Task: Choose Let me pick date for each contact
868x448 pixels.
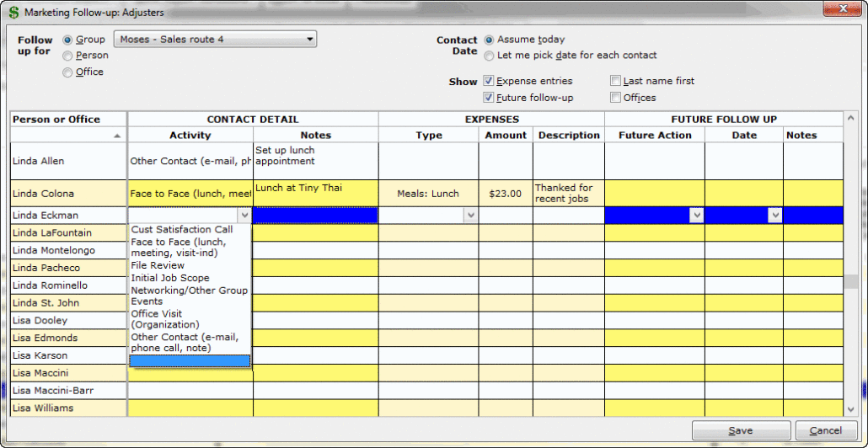Action: [489, 56]
